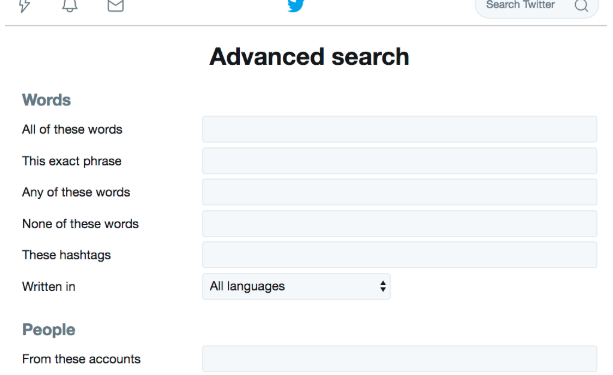Viewport: 613px width, 375px height.
Task: Click the Advanced search heading
Action: pos(309,57)
